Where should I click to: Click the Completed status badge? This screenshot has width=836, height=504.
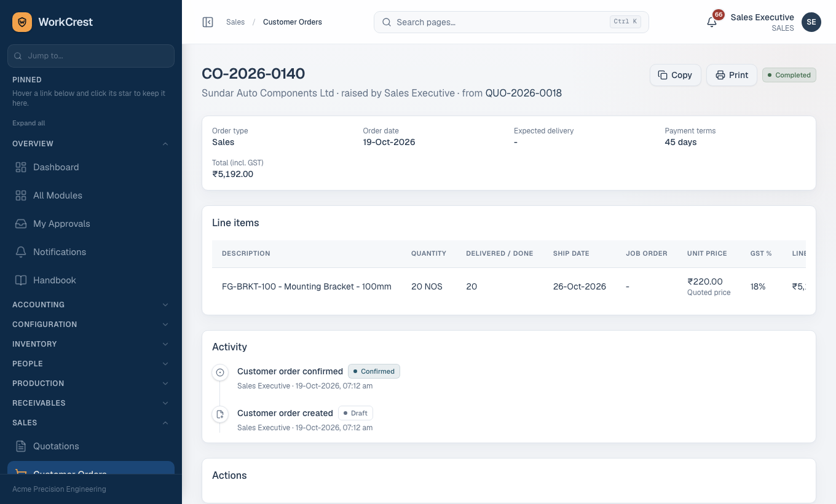point(789,75)
